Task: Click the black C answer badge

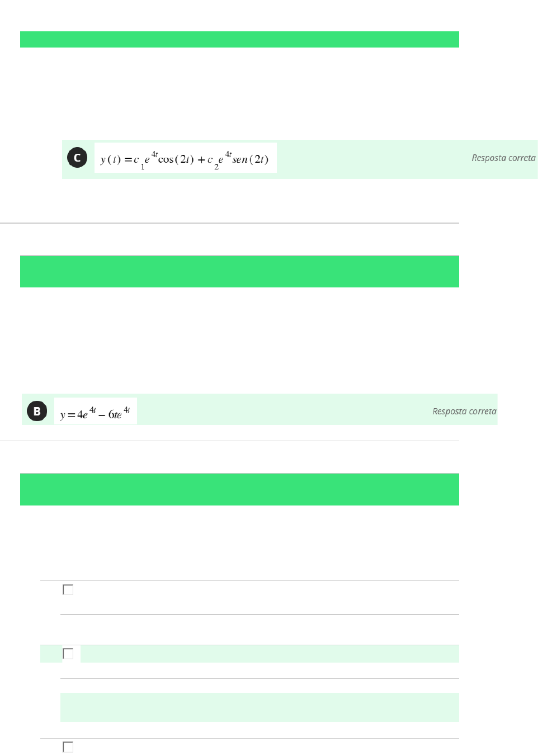Action: tap(77, 158)
